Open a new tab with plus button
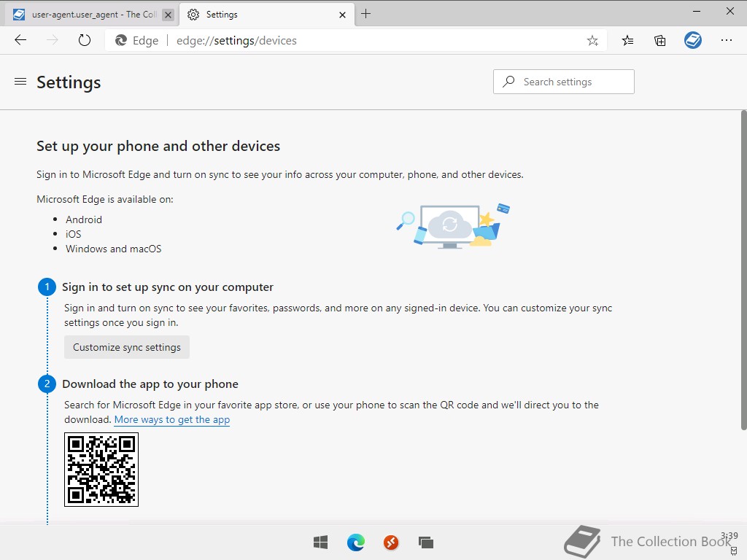The image size is (747, 560). (x=365, y=14)
